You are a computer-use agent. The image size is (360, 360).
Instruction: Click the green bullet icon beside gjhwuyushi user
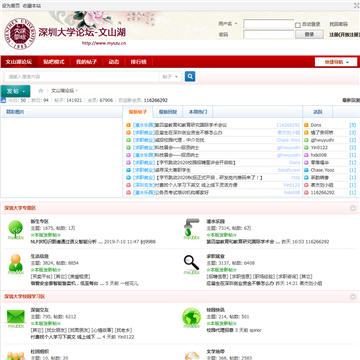click(x=307, y=140)
